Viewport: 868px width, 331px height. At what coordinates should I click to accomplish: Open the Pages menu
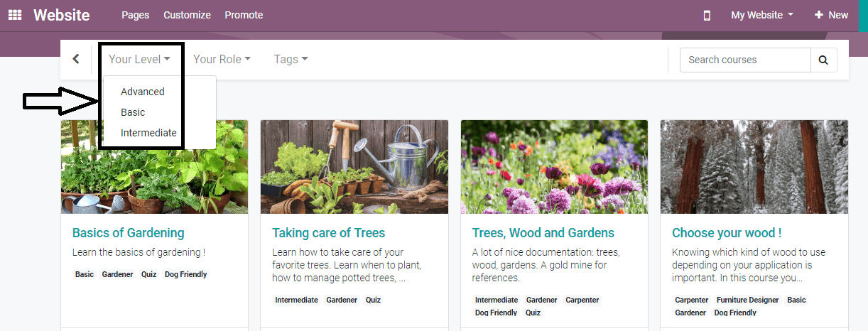[x=136, y=15]
